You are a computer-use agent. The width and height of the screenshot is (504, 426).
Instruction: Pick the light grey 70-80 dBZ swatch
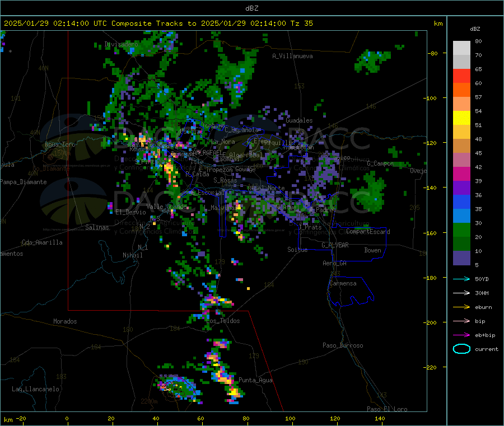coord(461,48)
